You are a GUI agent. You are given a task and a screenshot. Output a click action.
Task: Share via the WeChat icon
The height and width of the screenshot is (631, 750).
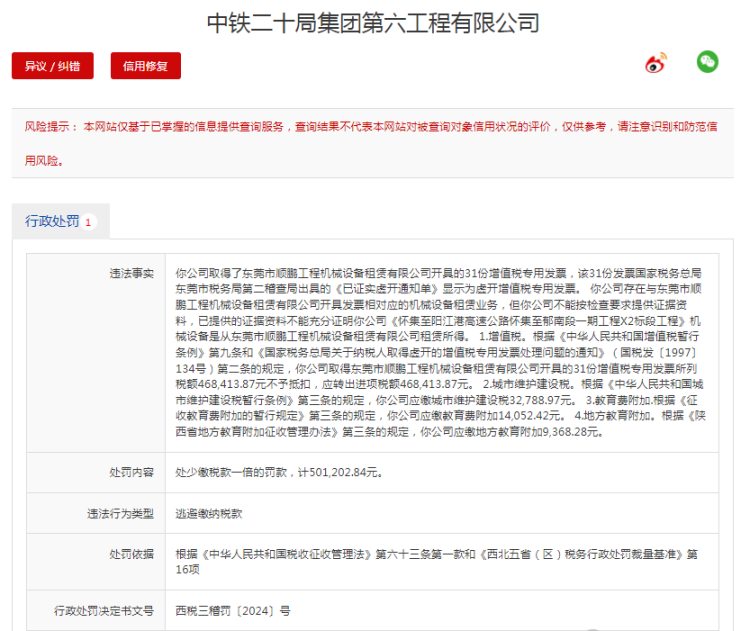click(x=707, y=62)
